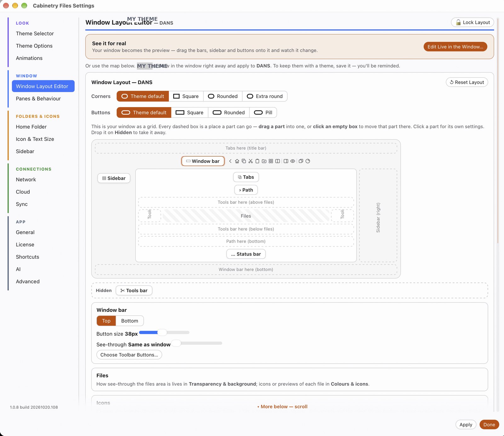Viewport: 504px width, 436px height.
Task: Adjust the Button size slider
Action: [164, 332]
